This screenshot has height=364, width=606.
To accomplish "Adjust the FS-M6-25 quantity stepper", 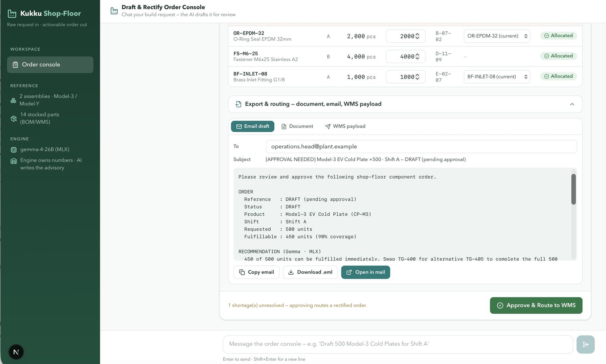I will (417, 57).
